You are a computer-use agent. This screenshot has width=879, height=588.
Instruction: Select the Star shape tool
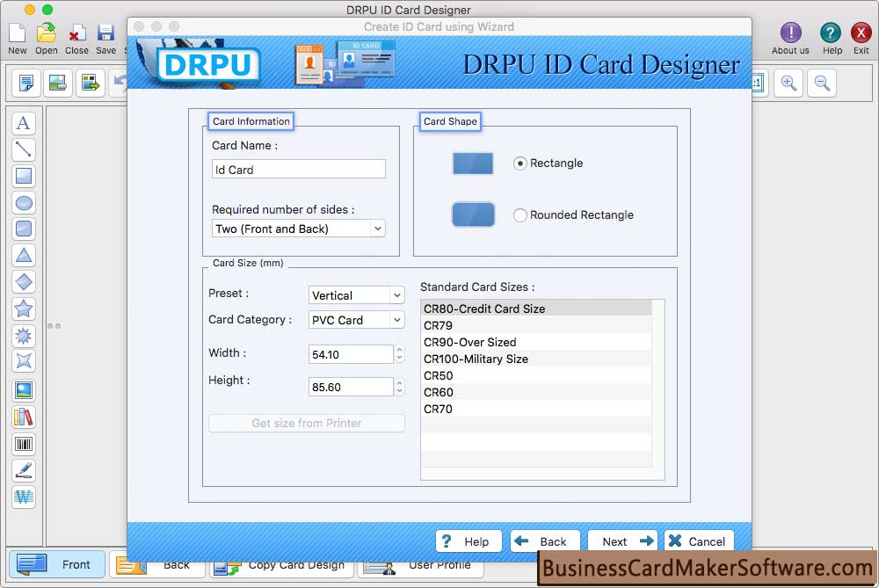(24, 309)
